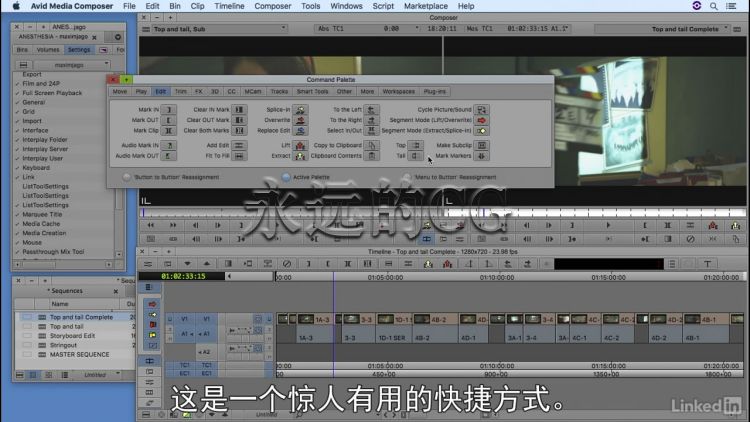Screen dimensions: 750x422
Task: Select the 'Top and tail Complete' sequence
Action: [81, 317]
